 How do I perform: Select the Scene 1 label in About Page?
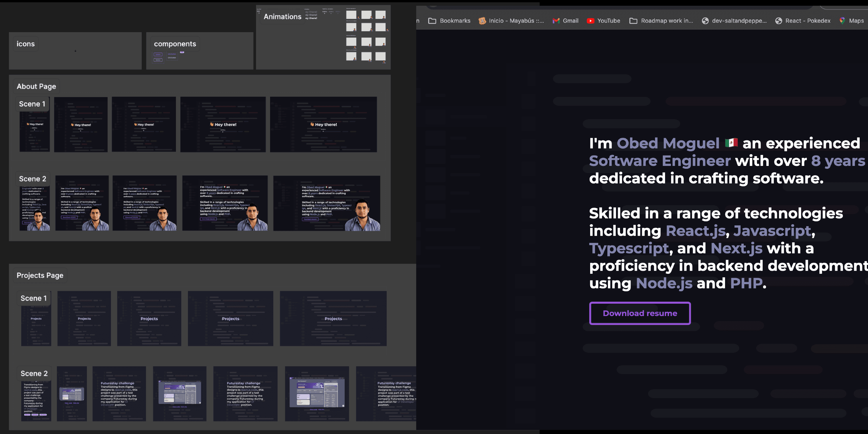32,104
